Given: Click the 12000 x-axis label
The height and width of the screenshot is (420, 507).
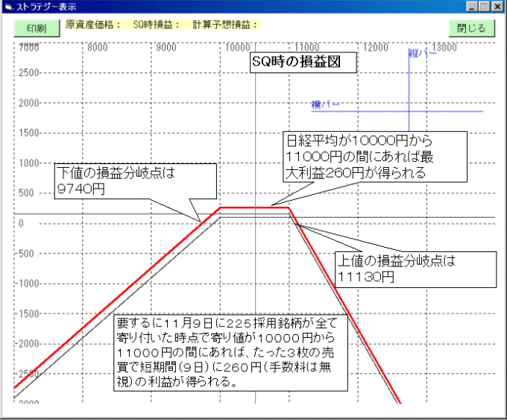Looking at the screenshot, I should tap(375, 48).
